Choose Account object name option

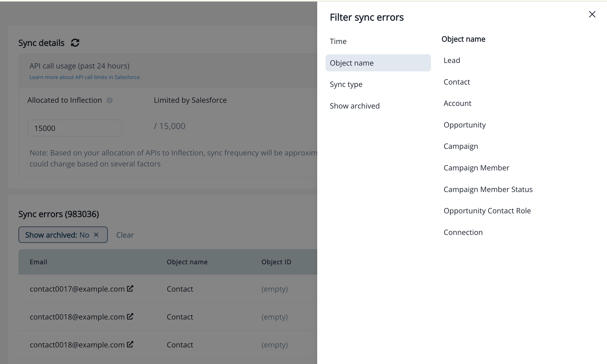[x=458, y=103]
